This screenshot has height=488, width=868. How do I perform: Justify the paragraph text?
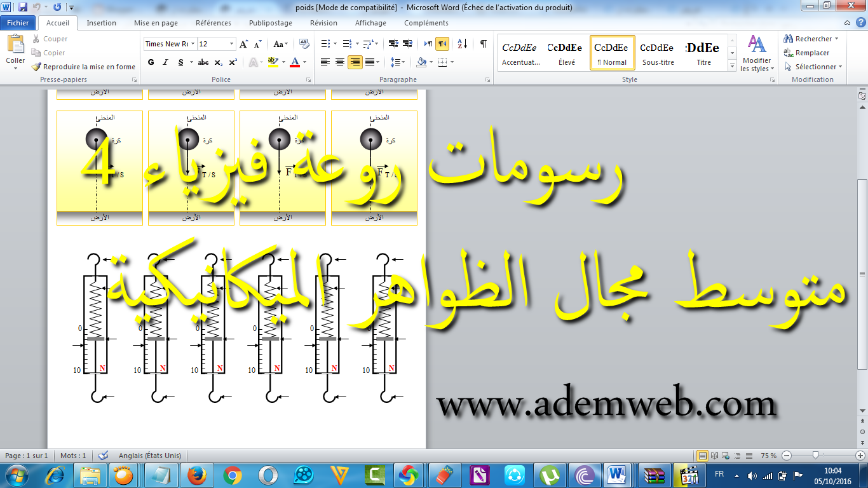370,62
